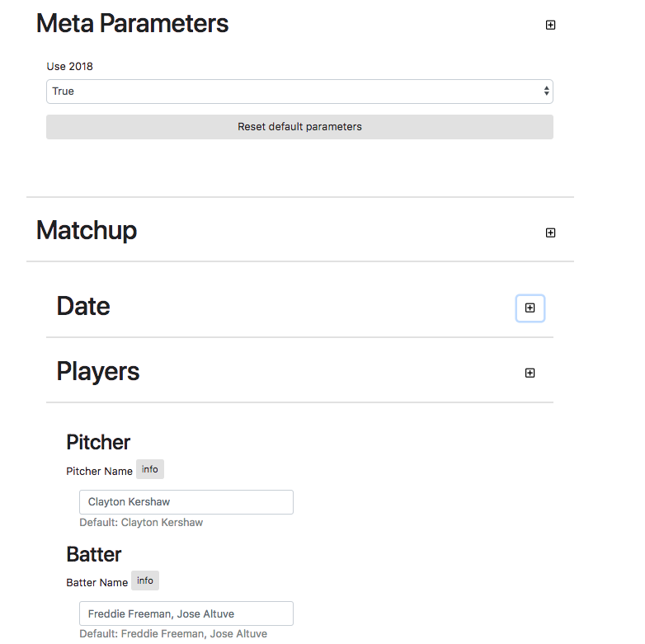
Task: Expand the Meta Parameters section plus icon
Action: click(x=550, y=25)
